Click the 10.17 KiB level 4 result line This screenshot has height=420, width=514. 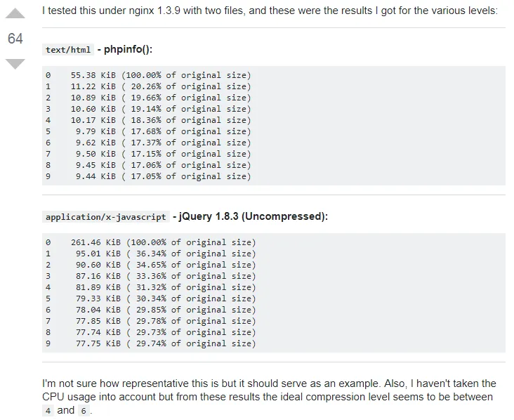(147, 120)
